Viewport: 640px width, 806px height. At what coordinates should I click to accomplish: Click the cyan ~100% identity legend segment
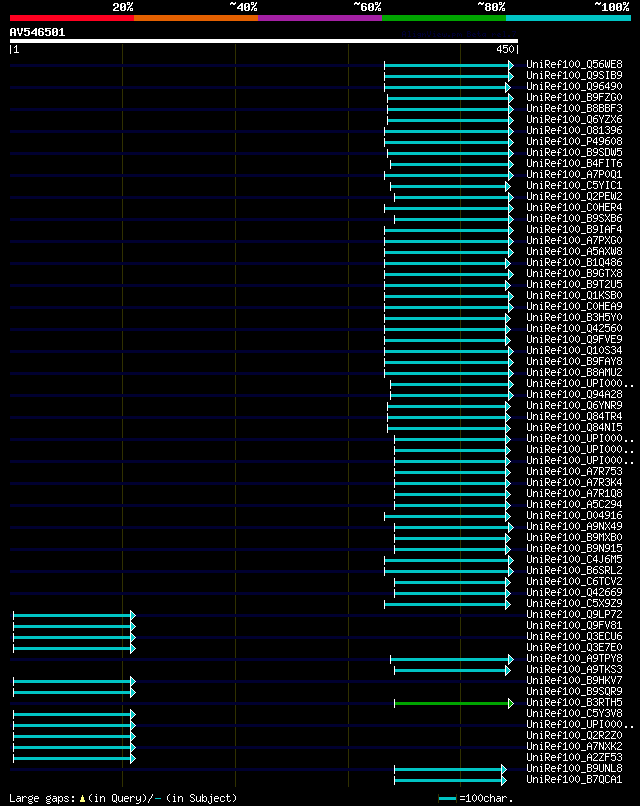[569, 18]
